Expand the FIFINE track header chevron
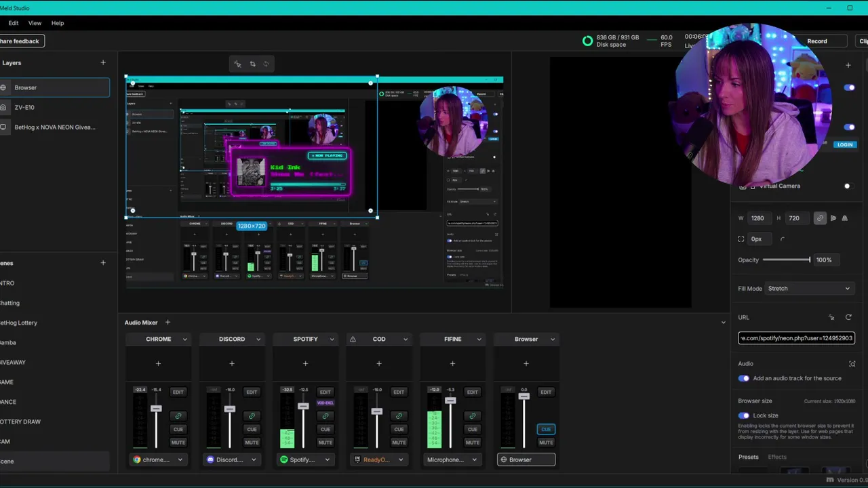Image resolution: width=868 pixels, height=488 pixels. 479,339
